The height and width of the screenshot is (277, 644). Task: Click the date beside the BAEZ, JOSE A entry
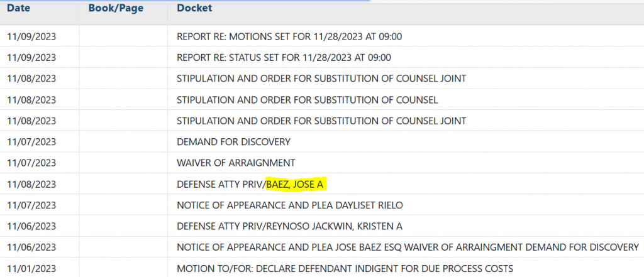(x=31, y=184)
